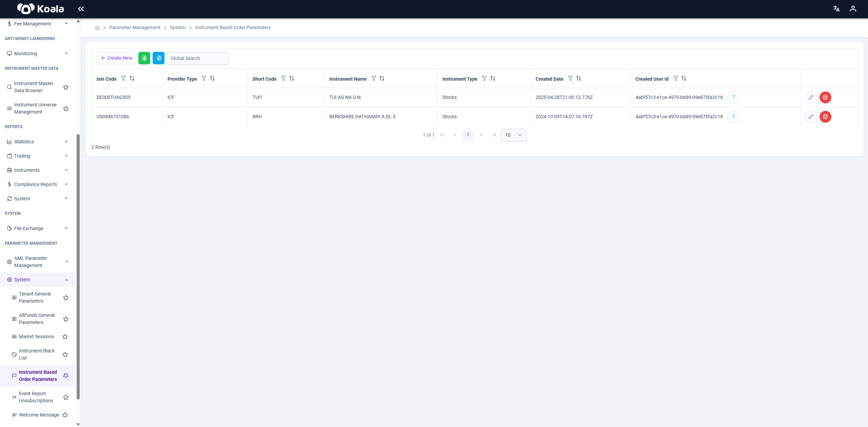Go to next page arrow
This screenshot has width=868, height=427.
481,135
